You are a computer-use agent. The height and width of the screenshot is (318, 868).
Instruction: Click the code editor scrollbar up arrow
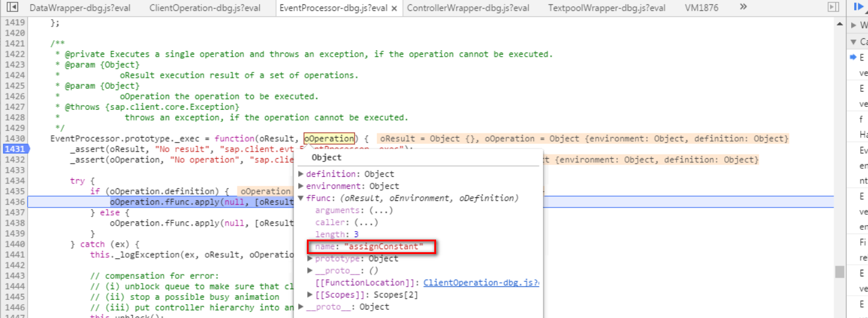tap(840, 24)
